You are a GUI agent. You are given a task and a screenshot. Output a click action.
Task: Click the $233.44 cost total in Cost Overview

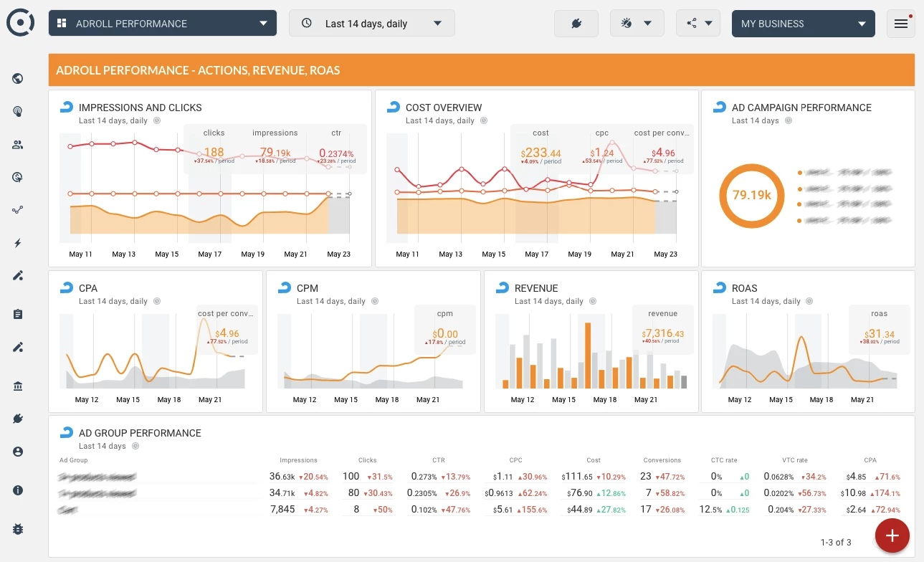click(x=541, y=153)
